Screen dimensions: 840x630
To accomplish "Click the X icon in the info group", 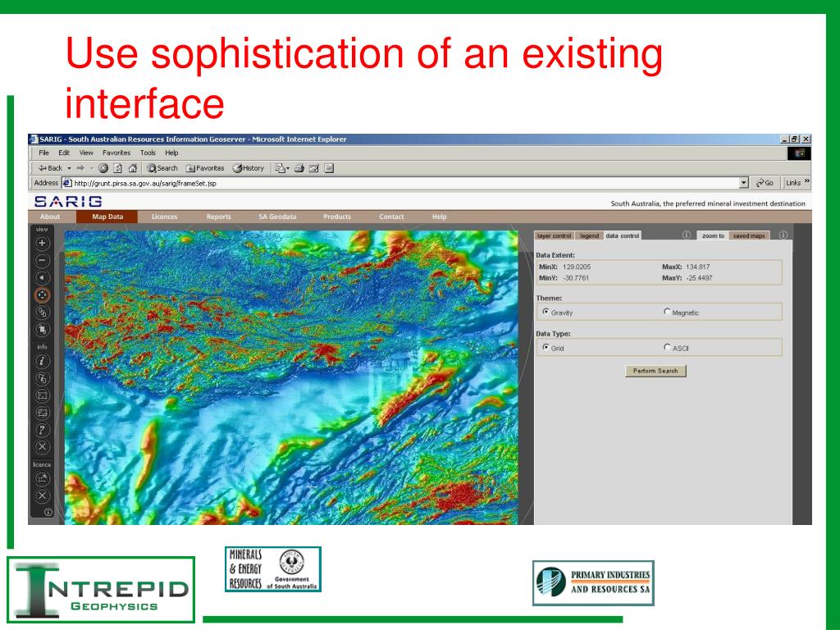I will (x=42, y=447).
